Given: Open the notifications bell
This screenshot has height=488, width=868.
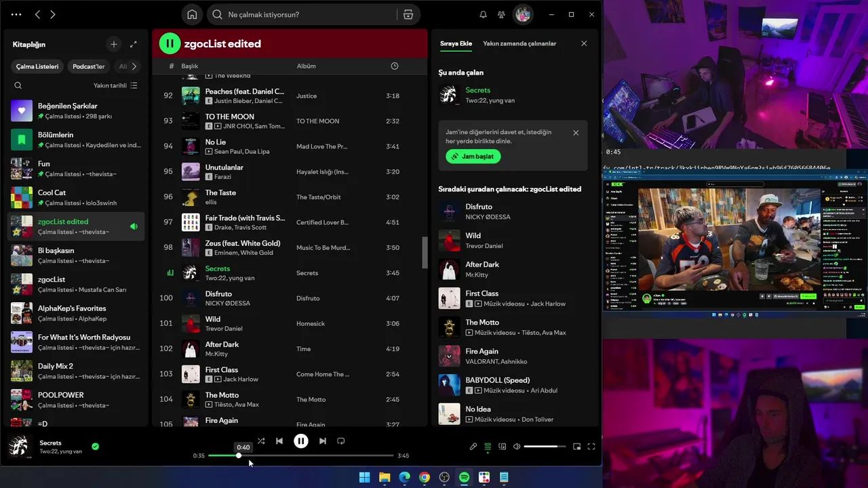Looking at the screenshot, I should pyautogui.click(x=484, y=14).
